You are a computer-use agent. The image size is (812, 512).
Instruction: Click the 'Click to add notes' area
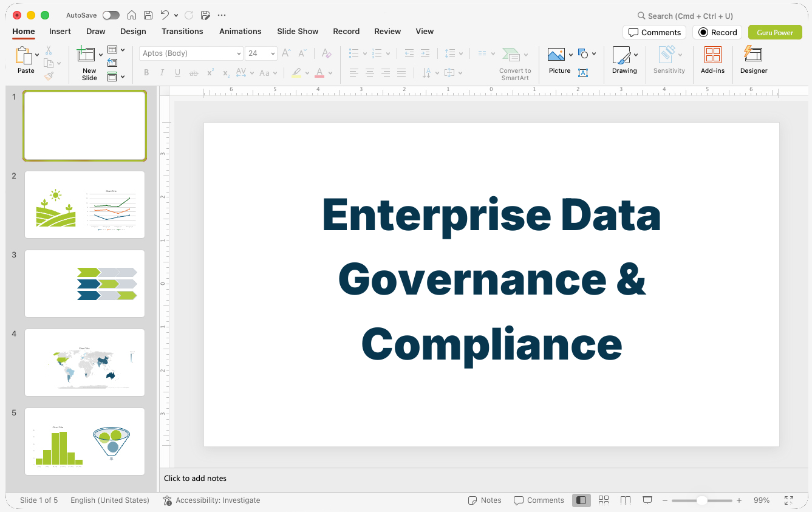[x=195, y=479]
